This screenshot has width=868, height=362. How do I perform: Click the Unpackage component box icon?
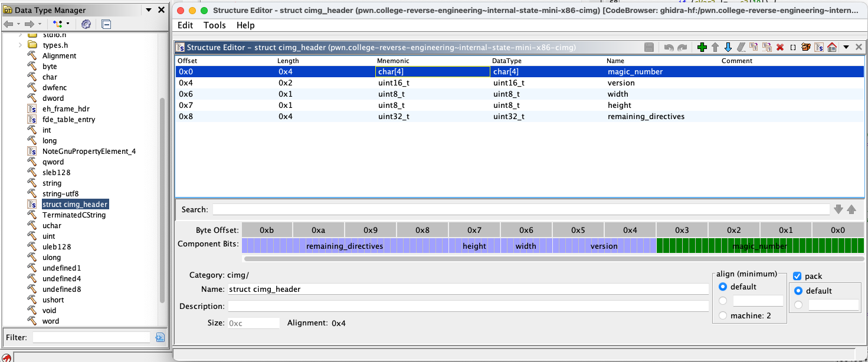806,47
